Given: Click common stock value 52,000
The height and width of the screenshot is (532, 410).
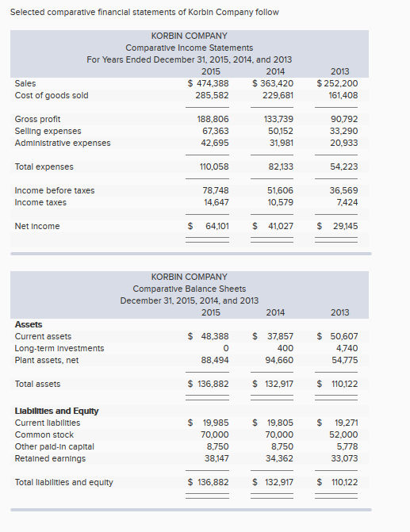Looking at the screenshot, I should (343, 434).
